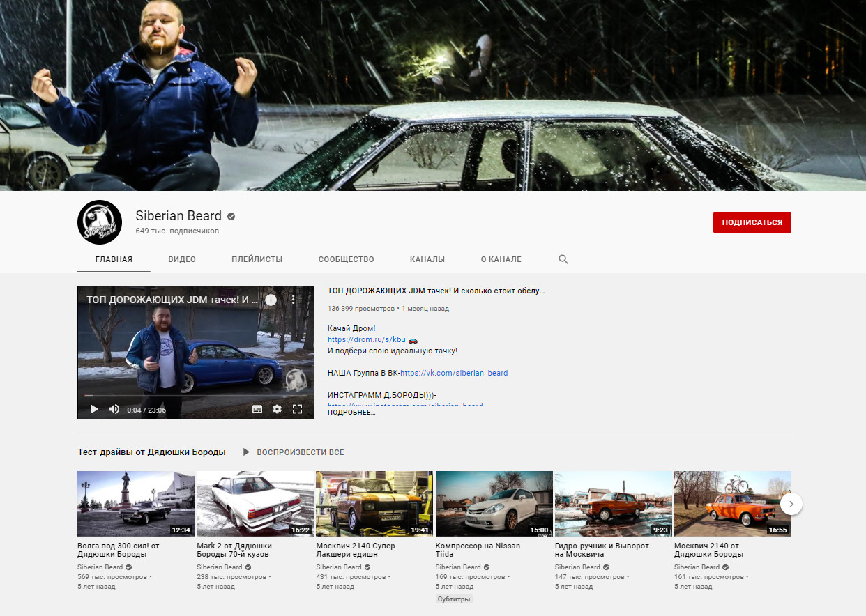The height and width of the screenshot is (616, 866).
Task: Open video player settings gear
Action: click(x=277, y=409)
